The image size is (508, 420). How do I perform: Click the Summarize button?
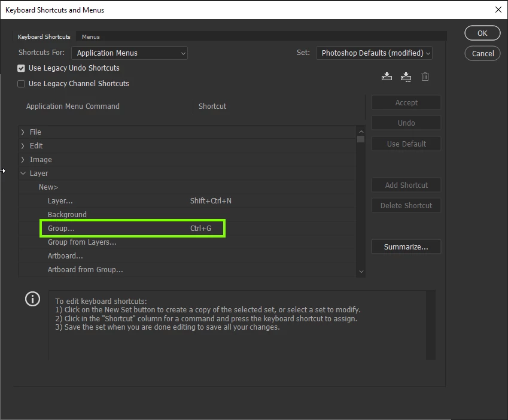pyautogui.click(x=406, y=246)
